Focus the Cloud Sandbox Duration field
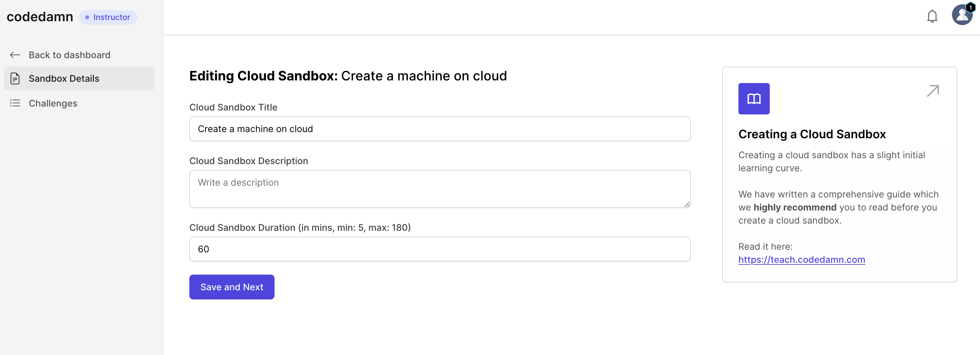The height and width of the screenshot is (355, 980). 439,249
